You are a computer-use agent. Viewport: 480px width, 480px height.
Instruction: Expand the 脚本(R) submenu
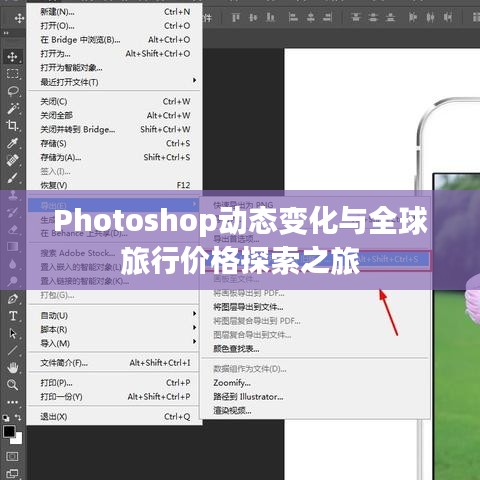114,329
